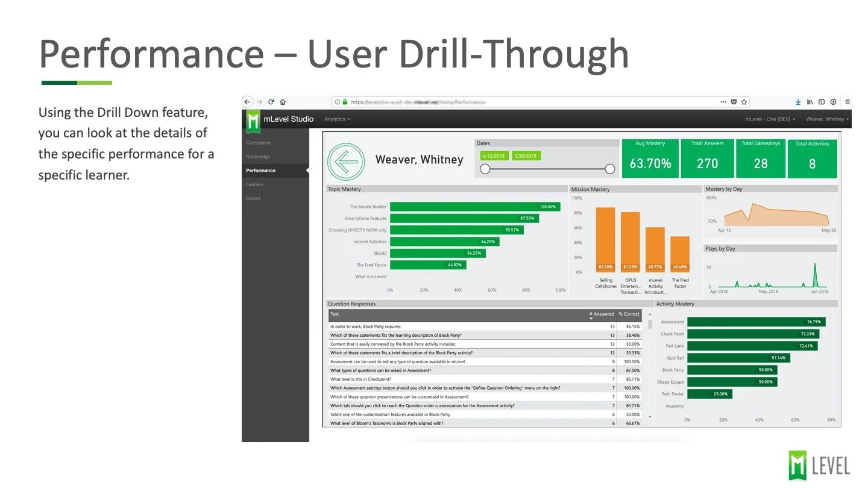Open the Completion sidebar section

pos(259,143)
